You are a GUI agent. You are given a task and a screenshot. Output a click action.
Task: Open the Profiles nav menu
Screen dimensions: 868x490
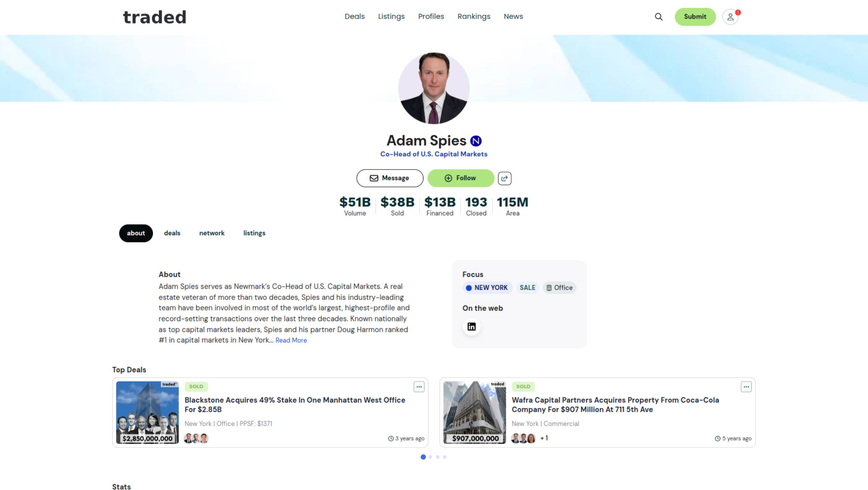point(431,16)
